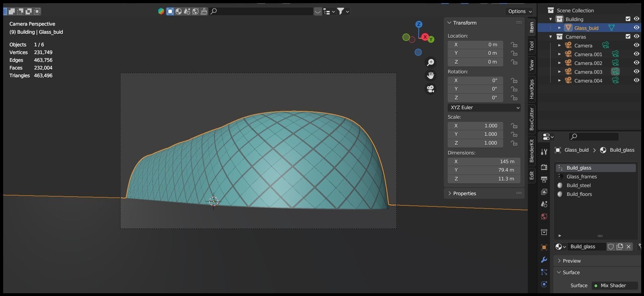This screenshot has width=644, height=296.
Task: Choose the subtract selection mode icon
Action: pyautogui.click(x=20, y=11)
